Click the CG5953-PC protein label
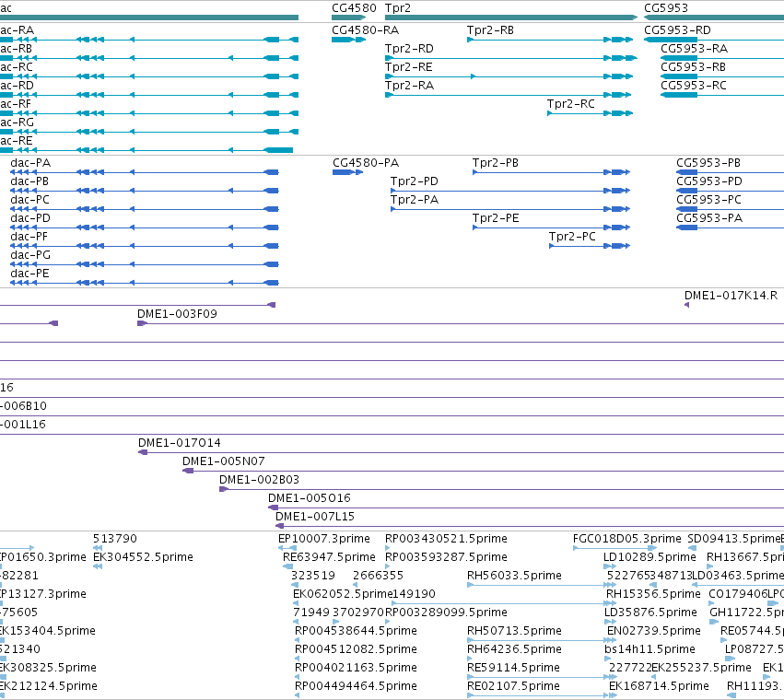The width and height of the screenshot is (784, 700). 709,200
